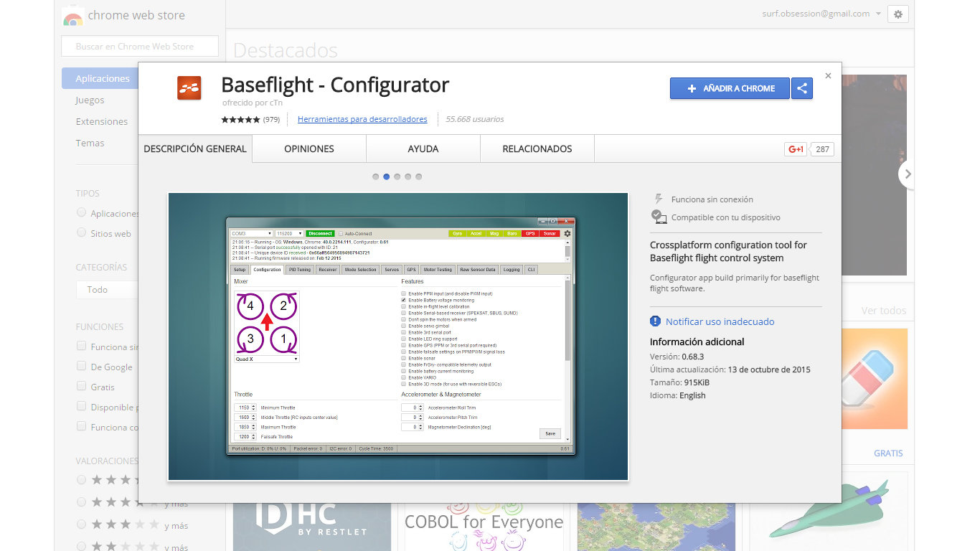Select the third screenshot carousel dot
980x551 pixels.
pyautogui.click(x=397, y=176)
